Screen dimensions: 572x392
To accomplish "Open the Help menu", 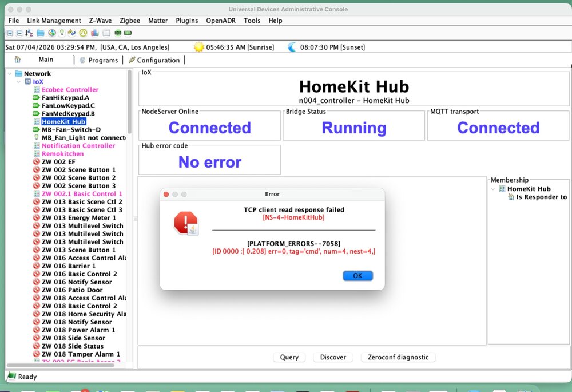I will tap(276, 21).
